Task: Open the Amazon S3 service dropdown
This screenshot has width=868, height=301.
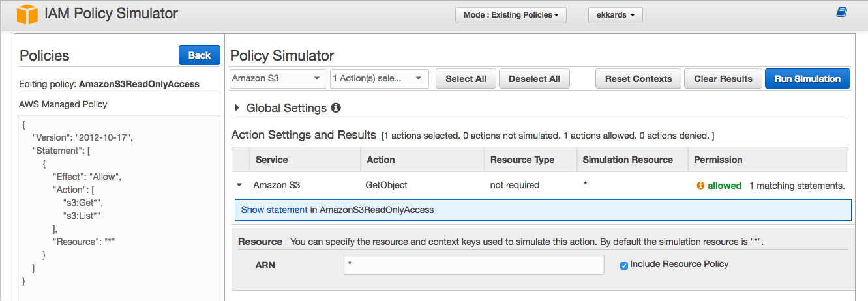Action: [x=278, y=78]
